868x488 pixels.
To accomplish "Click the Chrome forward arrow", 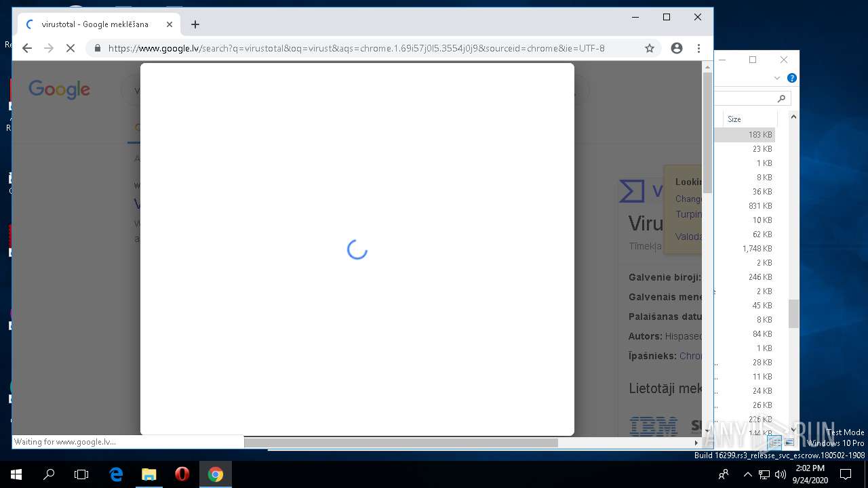I will pyautogui.click(x=49, y=48).
